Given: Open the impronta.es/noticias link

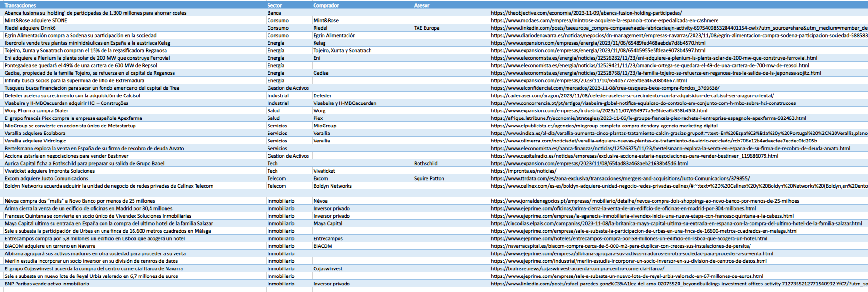Looking at the screenshot, I should pyautogui.click(x=523, y=171).
